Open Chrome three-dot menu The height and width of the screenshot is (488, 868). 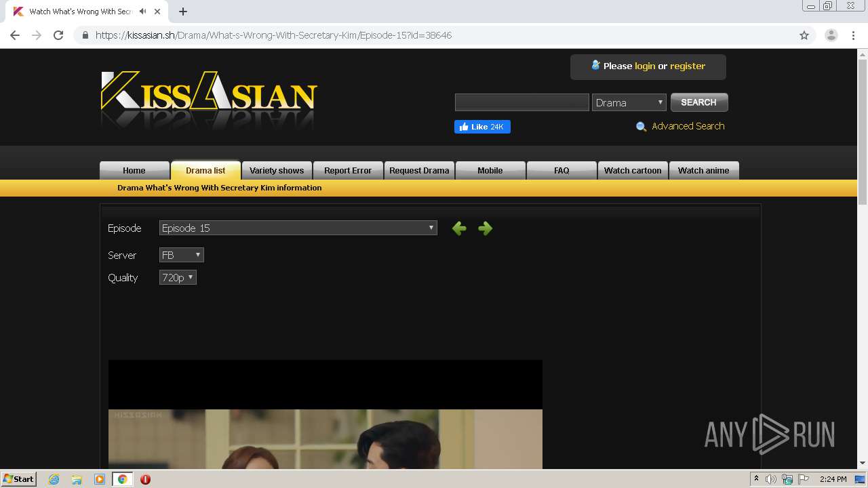pos(853,35)
